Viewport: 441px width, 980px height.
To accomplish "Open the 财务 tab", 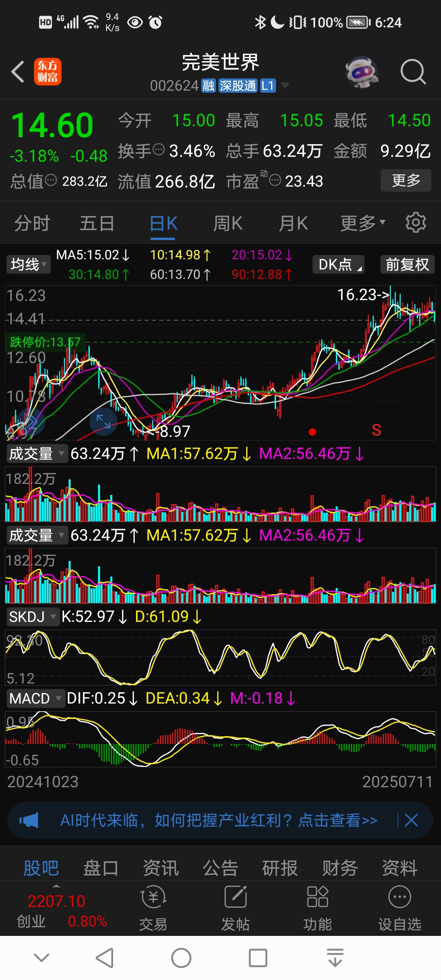I will click(340, 868).
